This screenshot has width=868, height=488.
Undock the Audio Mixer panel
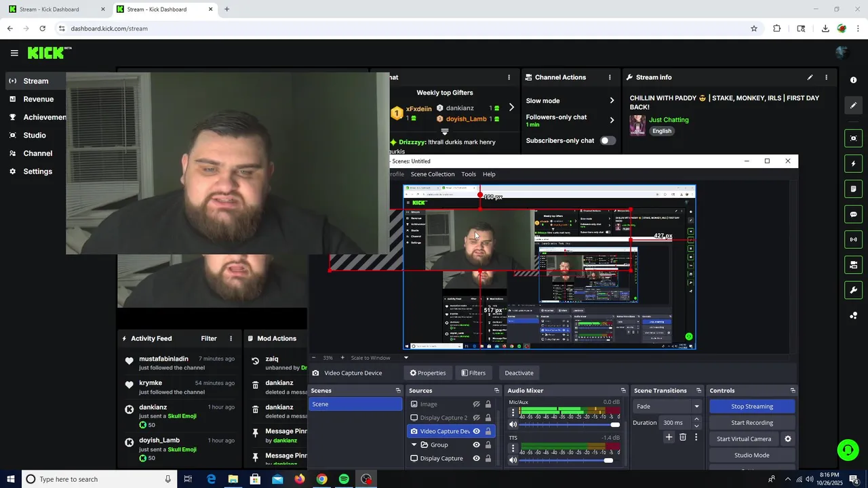pyautogui.click(x=623, y=390)
